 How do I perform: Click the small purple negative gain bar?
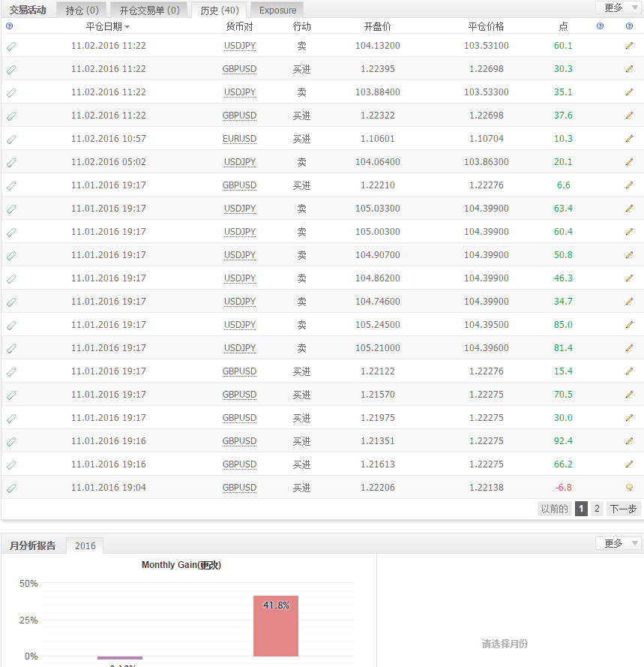click(120, 658)
